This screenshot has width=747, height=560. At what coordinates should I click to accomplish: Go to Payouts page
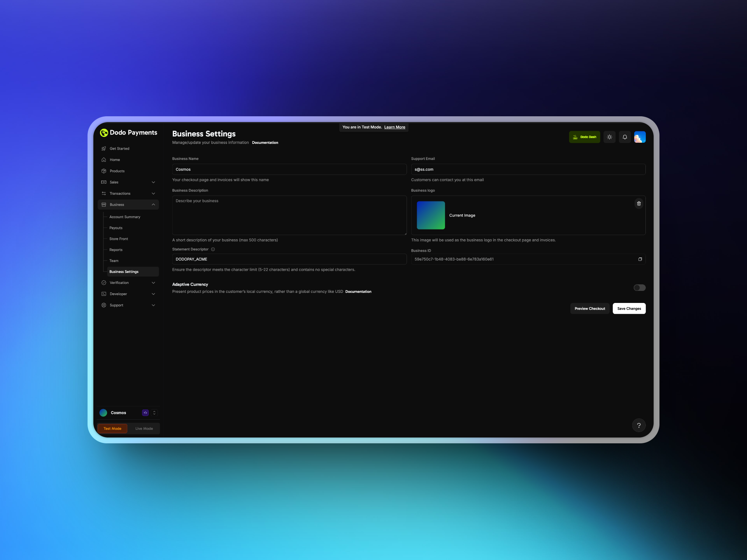[116, 228]
